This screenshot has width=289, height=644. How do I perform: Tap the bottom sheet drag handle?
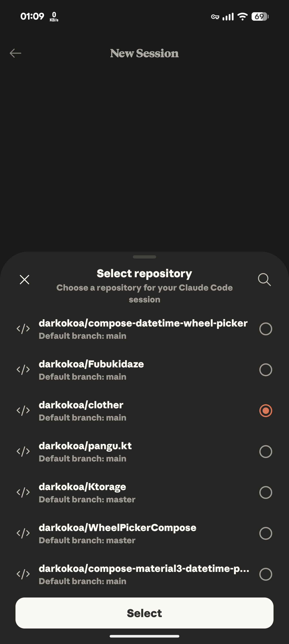[x=144, y=257]
